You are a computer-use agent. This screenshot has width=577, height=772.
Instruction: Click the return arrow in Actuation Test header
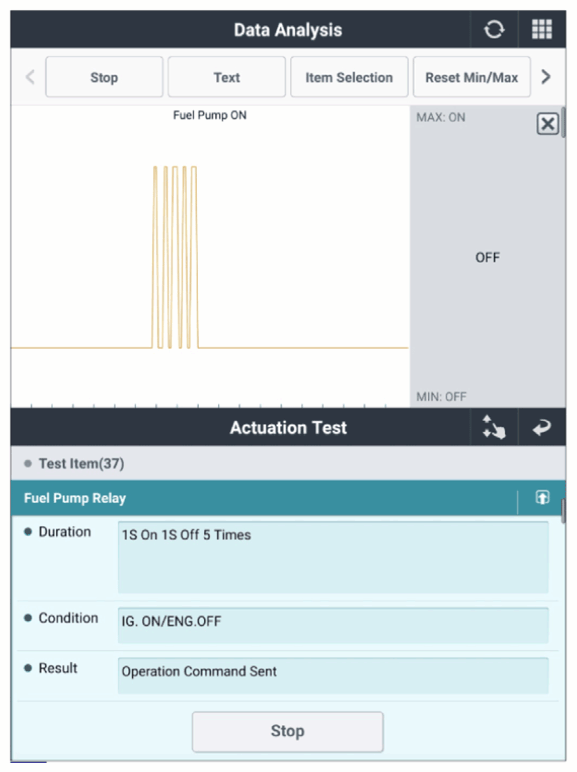click(542, 427)
